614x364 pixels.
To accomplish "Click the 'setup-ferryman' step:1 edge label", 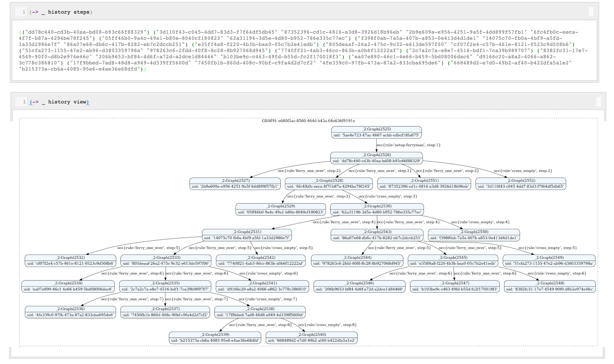I will pyautogui.click(x=408, y=145).
